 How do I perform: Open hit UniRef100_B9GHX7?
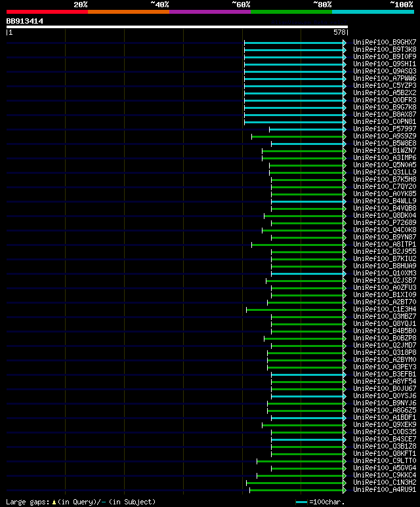click(x=385, y=43)
